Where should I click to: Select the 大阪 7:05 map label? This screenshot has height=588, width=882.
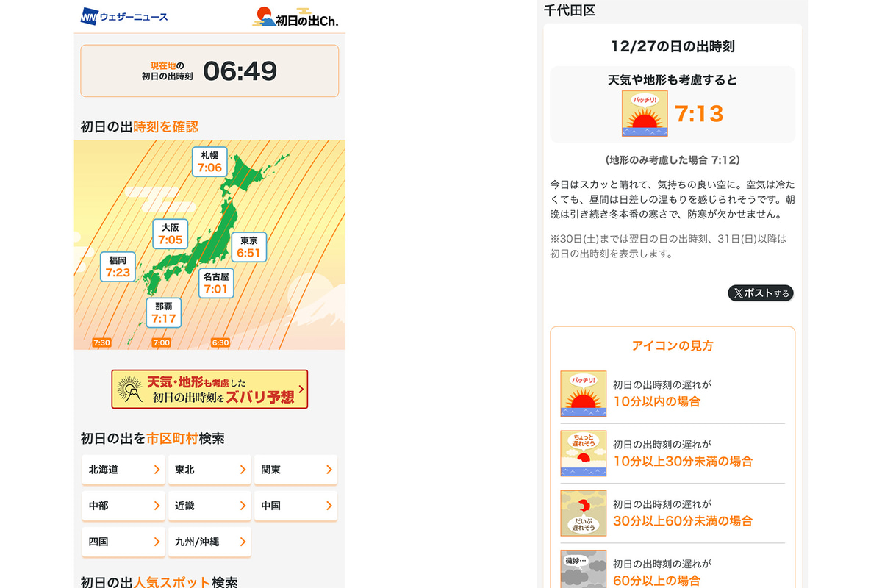(x=170, y=234)
